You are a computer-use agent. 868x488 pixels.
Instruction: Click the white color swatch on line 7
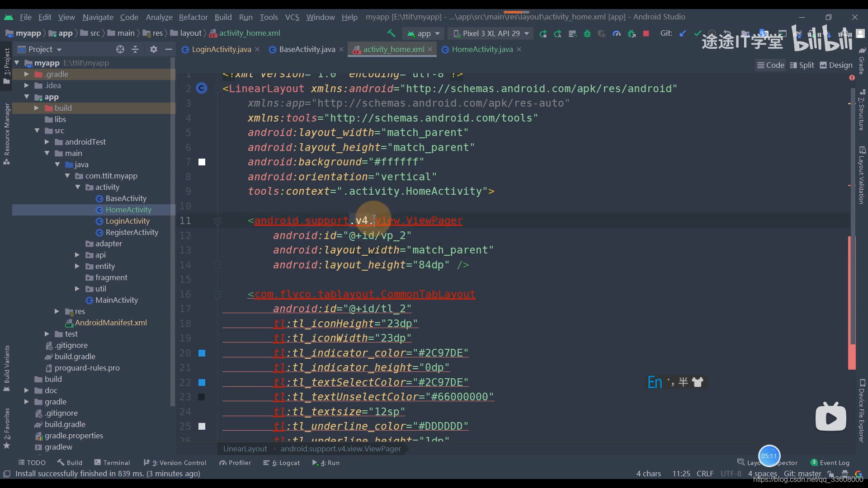202,162
